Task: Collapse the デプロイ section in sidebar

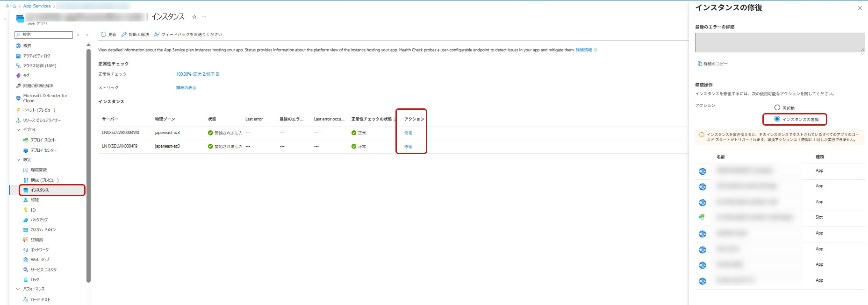Action: 19,130
